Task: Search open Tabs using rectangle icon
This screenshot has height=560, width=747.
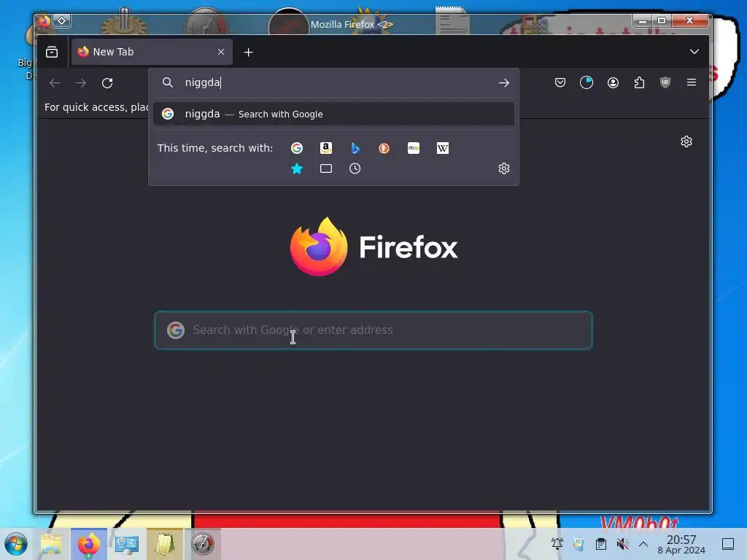Action: point(326,168)
